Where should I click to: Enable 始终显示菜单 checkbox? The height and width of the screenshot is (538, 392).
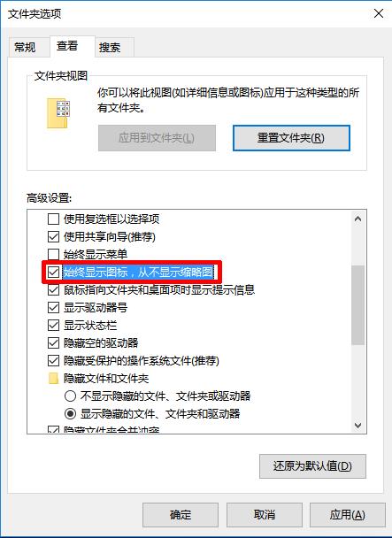[x=53, y=254]
